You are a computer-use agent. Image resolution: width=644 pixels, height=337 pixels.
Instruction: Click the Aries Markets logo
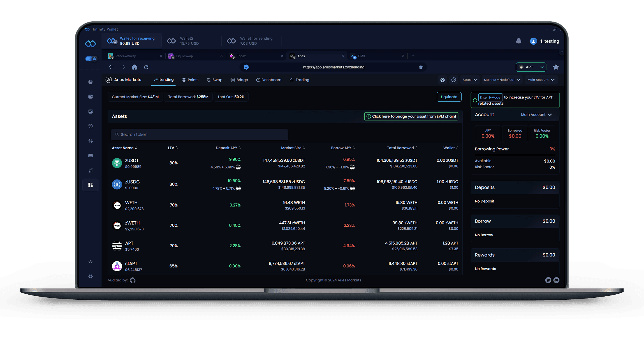pos(123,80)
